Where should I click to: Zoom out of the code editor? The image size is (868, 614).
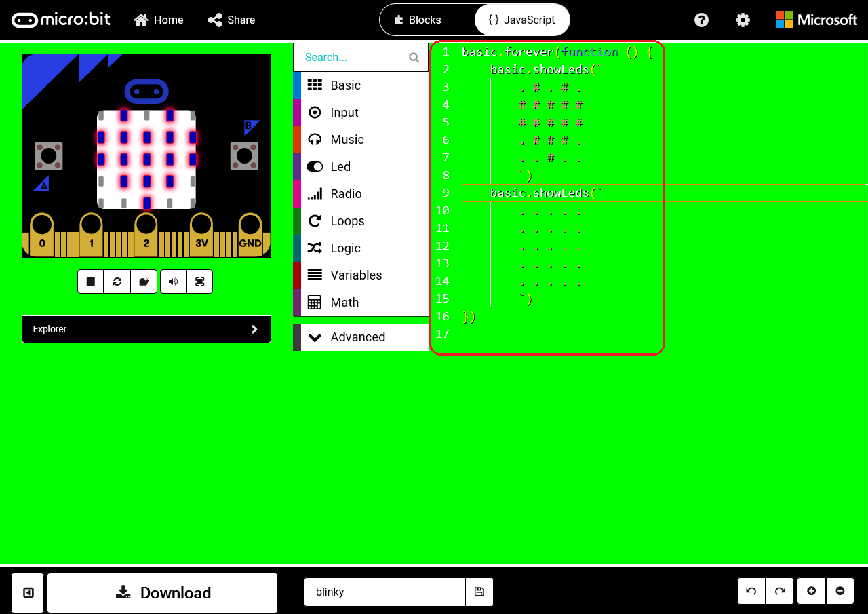[x=840, y=591]
